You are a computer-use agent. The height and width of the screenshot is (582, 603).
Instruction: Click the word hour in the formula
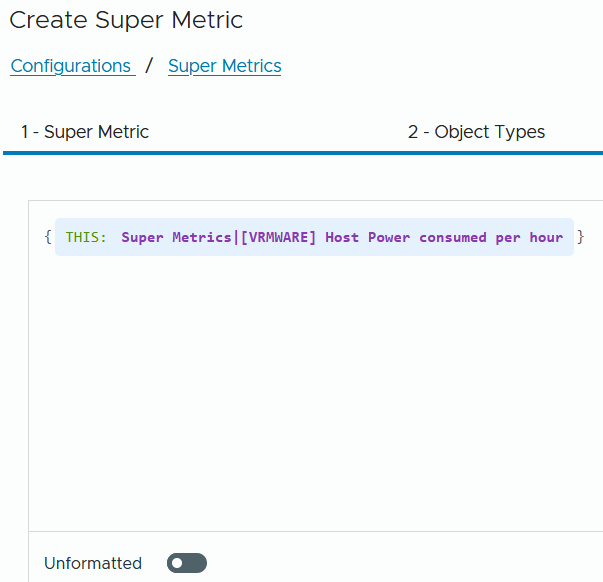(546, 237)
